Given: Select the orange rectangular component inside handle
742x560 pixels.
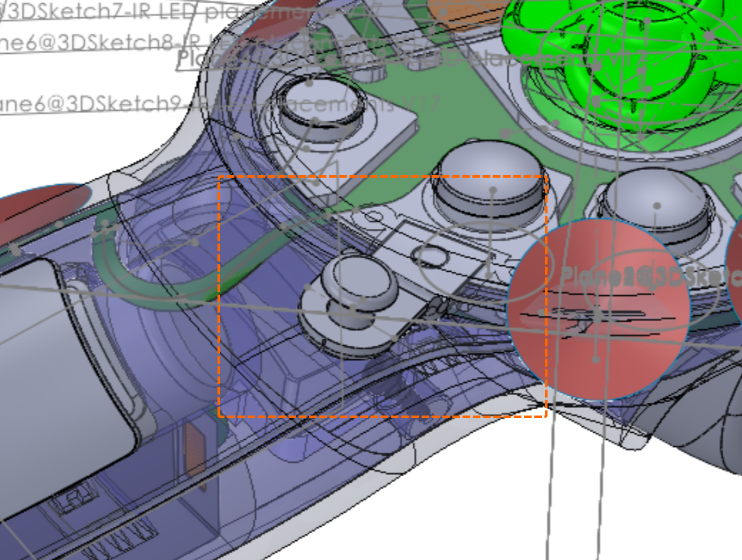Looking at the screenshot, I should pyautogui.click(x=195, y=449).
